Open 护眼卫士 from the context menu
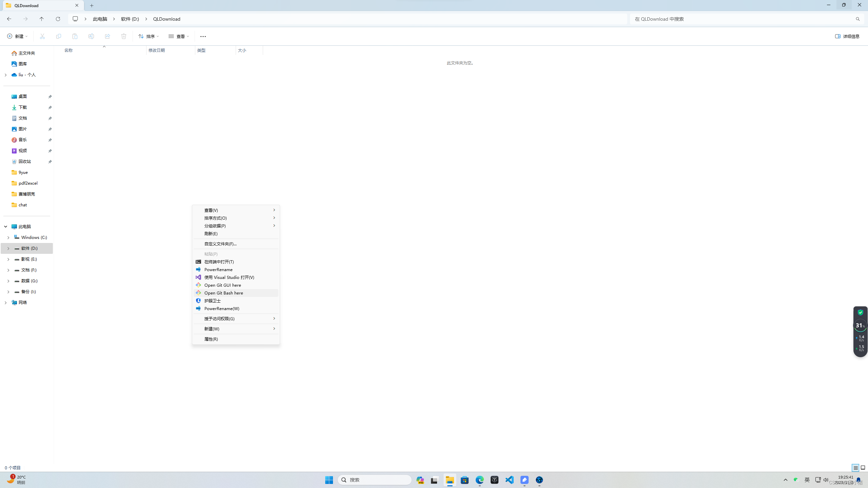The image size is (868, 488). click(x=212, y=301)
